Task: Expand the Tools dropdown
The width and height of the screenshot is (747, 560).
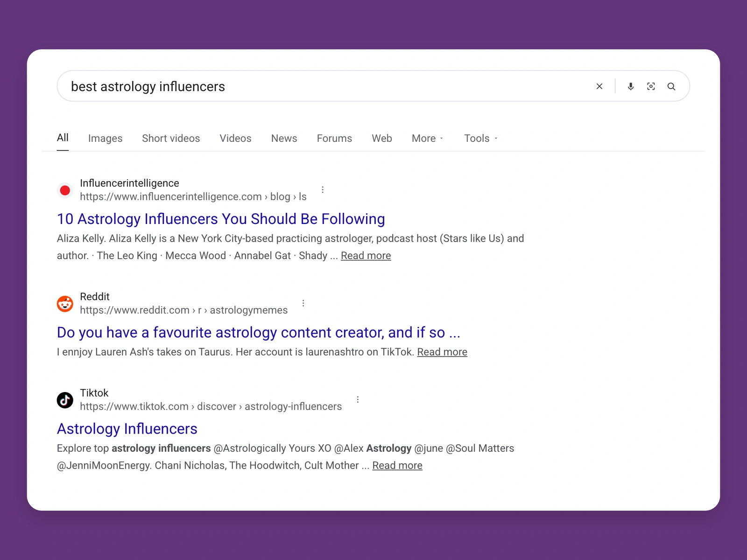Action: coord(481,138)
